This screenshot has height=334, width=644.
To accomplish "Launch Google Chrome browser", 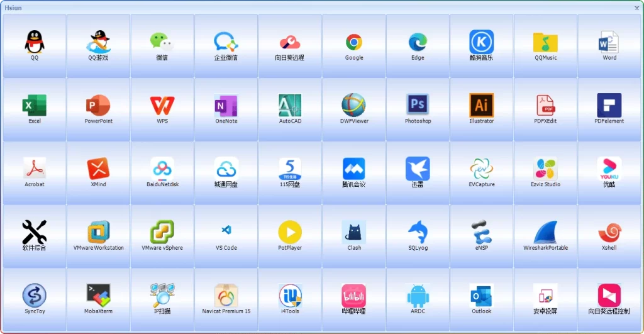I will 353,45.
